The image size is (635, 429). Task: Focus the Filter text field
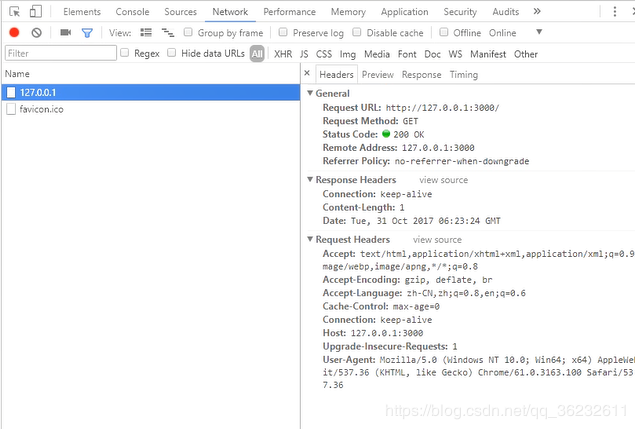(61, 53)
